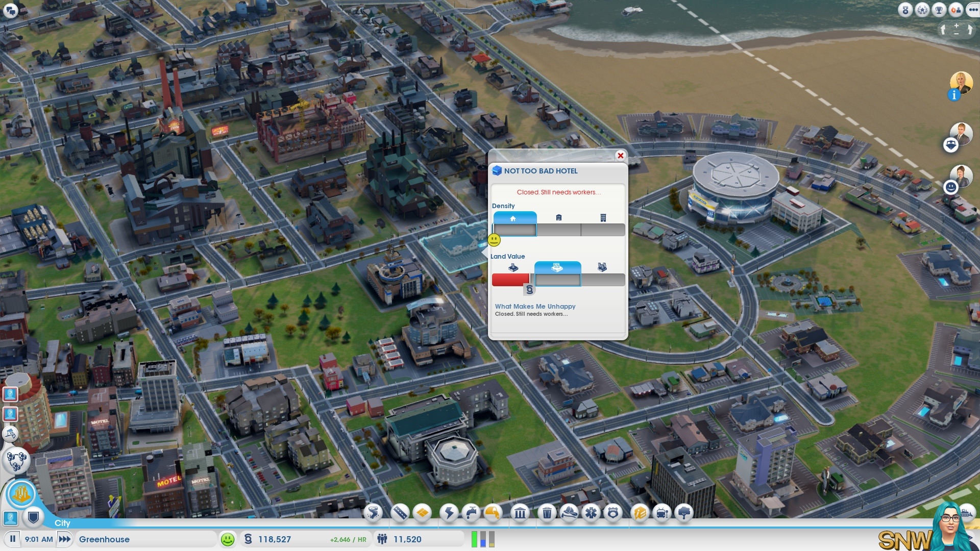The image size is (980, 551).
Task: Open the Parks menu tree icon
Action: (684, 512)
